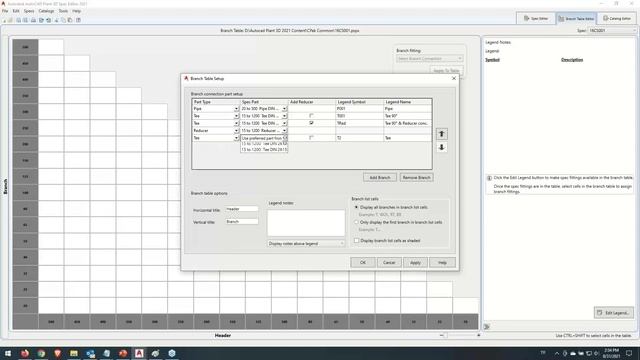The width and height of the screenshot is (640, 360).
Task: Click the Apply To Table button
Action: click(x=446, y=71)
